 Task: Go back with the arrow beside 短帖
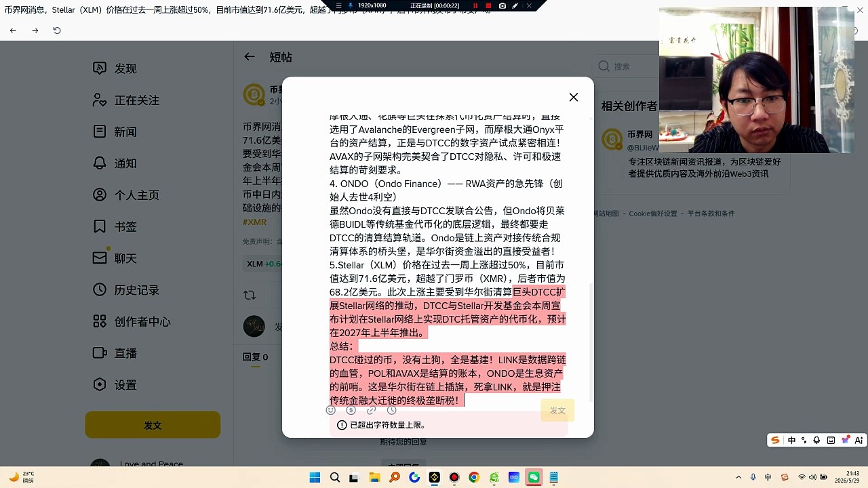[x=250, y=57]
